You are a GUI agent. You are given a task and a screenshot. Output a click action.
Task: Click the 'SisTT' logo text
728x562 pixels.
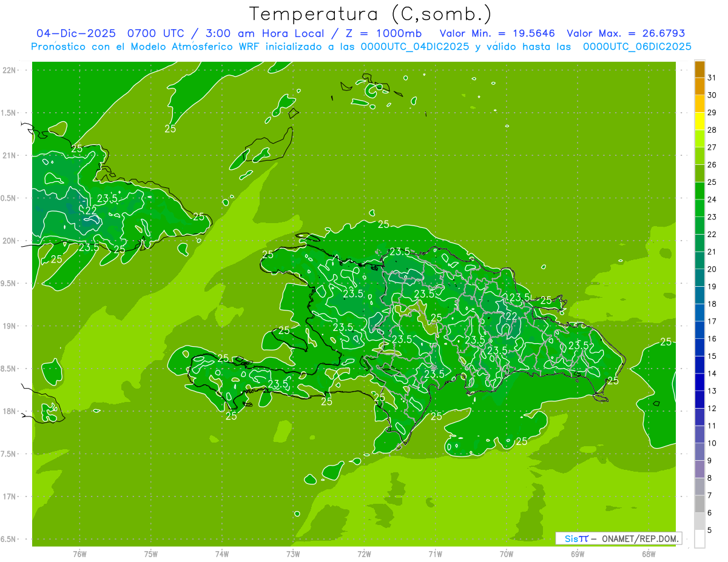point(576,538)
